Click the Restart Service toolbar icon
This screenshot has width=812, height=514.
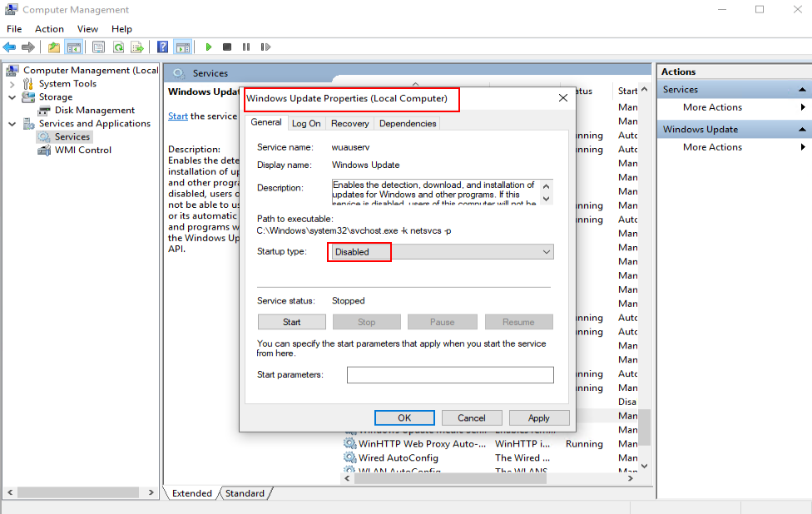pyautogui.click(x=265, y=47)
